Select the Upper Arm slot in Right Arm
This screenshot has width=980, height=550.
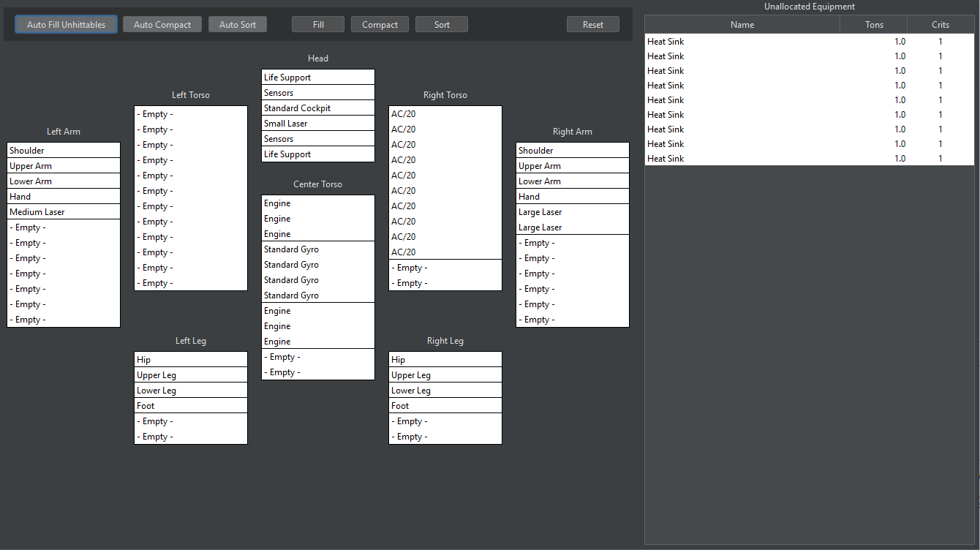pyautogui.click(x=573, y=166)
